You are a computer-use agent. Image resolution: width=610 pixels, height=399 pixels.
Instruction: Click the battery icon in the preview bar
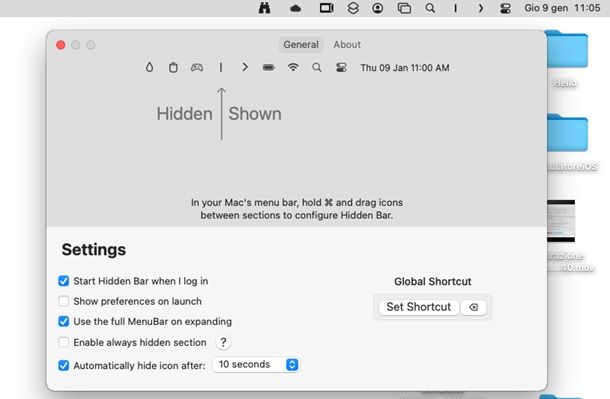coord(268,68)
